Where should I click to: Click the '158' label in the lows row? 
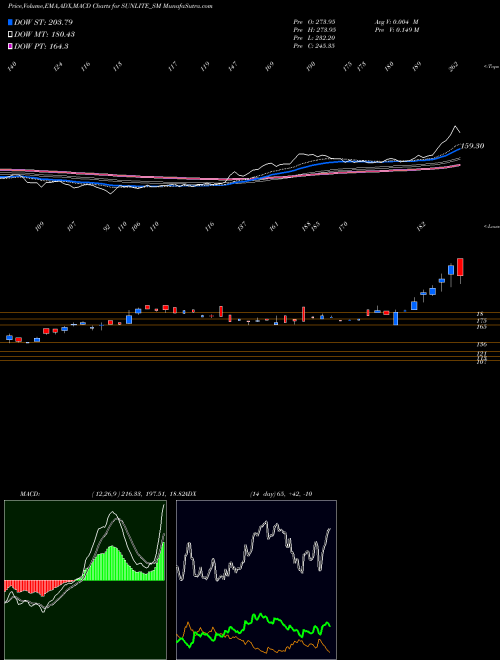306,226
